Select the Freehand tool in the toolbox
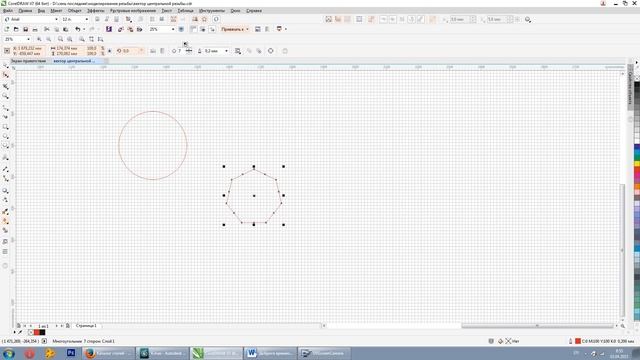Viewport: 640px width, 360px height. [6, 107]
